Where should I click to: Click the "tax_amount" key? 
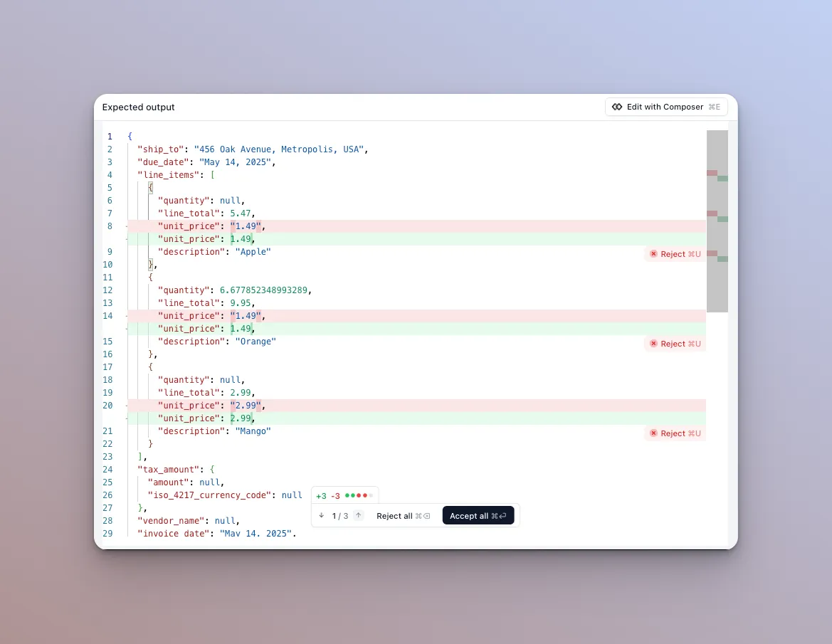pos(169,470)
